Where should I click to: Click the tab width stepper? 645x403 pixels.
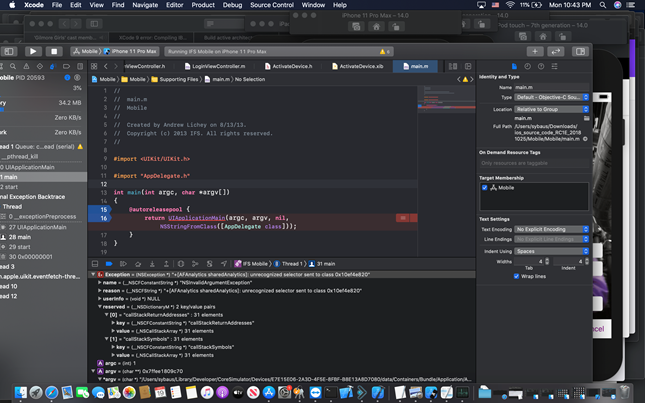547,261
